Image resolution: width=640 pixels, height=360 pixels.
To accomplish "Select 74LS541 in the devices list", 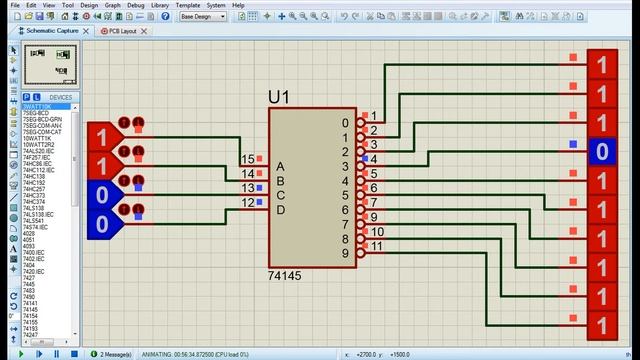I will click(33, 221).
